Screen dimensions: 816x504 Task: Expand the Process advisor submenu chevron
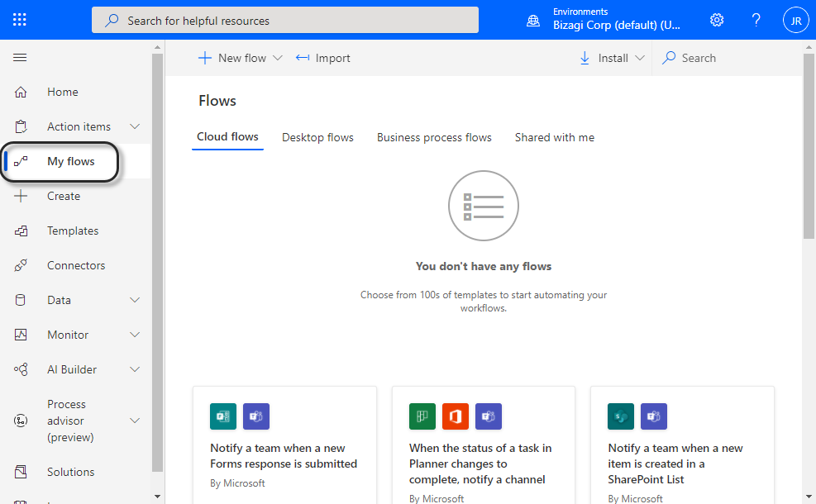(135, 421)
